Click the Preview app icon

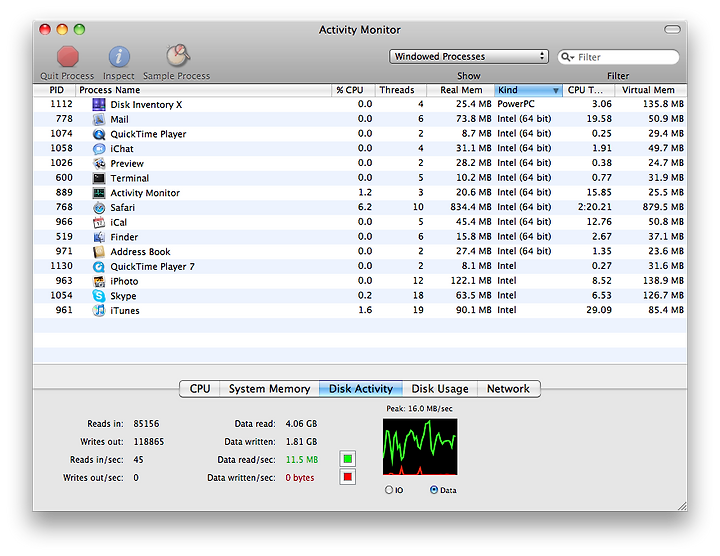(99, 163)
